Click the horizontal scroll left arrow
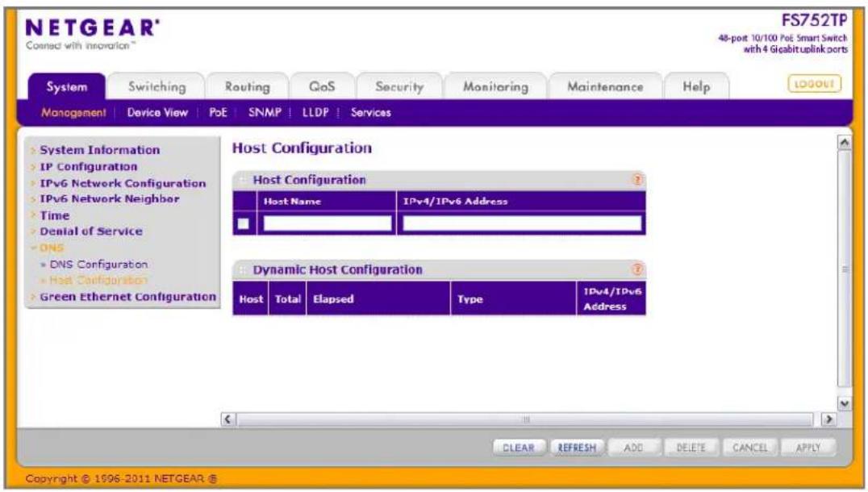Image resolution: width=868 pixels, height=492 pixels. point(227,419)
